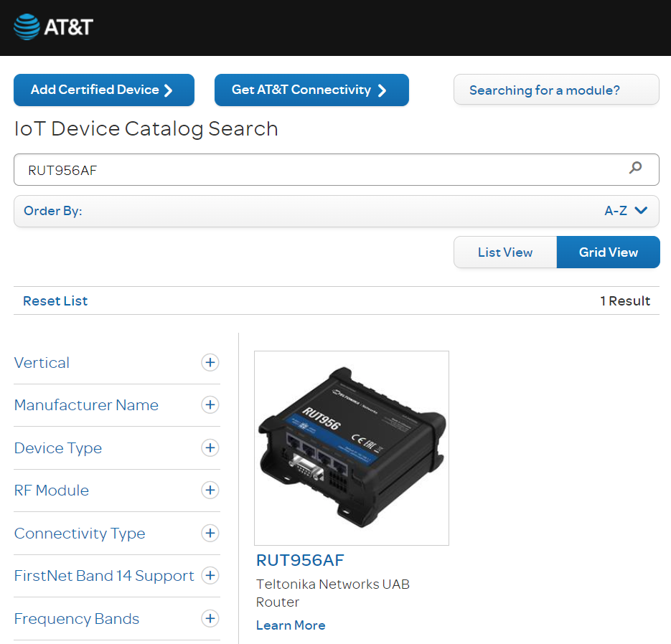Open the Order By A-Z dropdown
Screen dimensions: 671x644
pos(626,211)
